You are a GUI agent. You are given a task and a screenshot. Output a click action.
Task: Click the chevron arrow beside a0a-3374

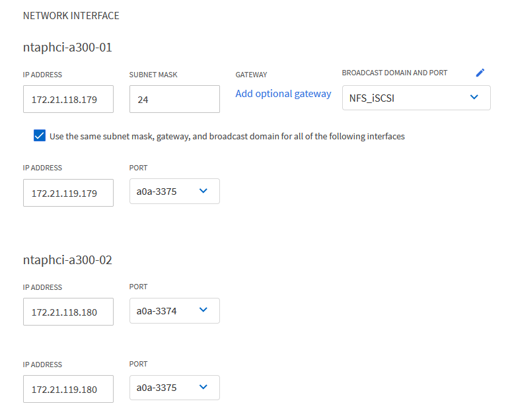click(x=203, y=310)
